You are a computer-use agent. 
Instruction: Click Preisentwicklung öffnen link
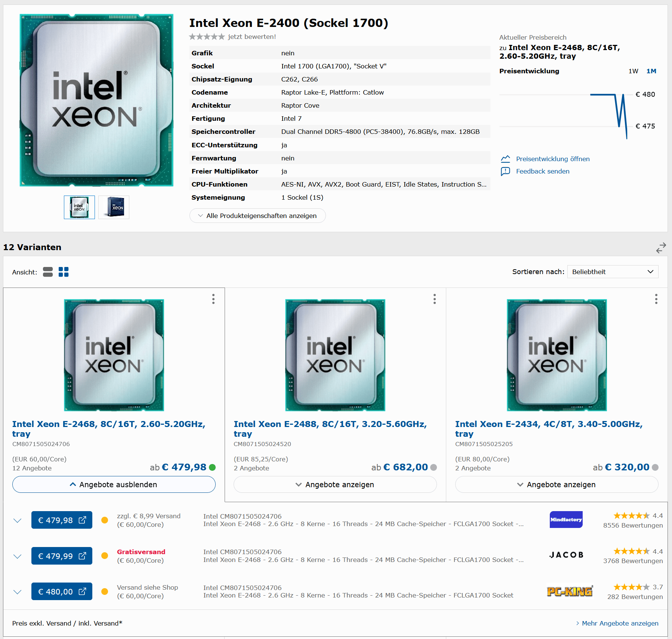[553, 159]
